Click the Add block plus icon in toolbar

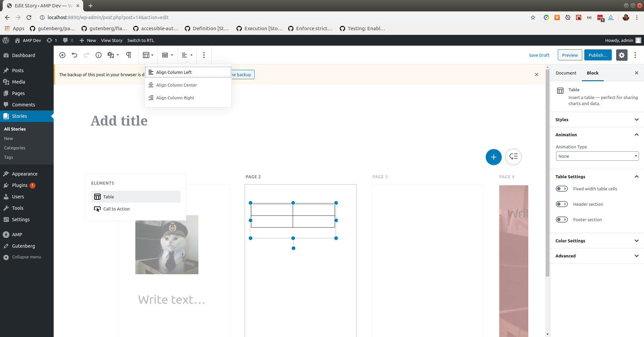(62, 55)
